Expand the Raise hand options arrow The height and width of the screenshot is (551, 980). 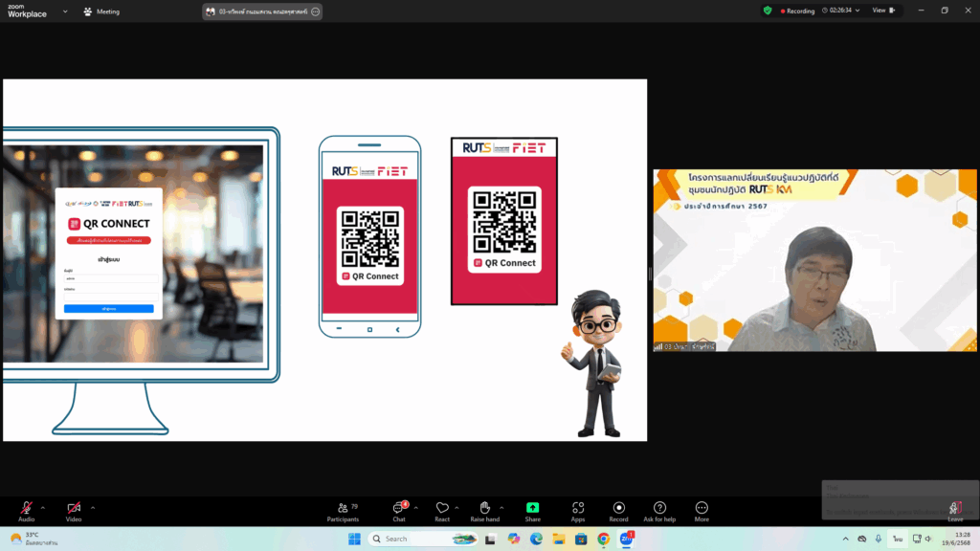coord(501,508)
